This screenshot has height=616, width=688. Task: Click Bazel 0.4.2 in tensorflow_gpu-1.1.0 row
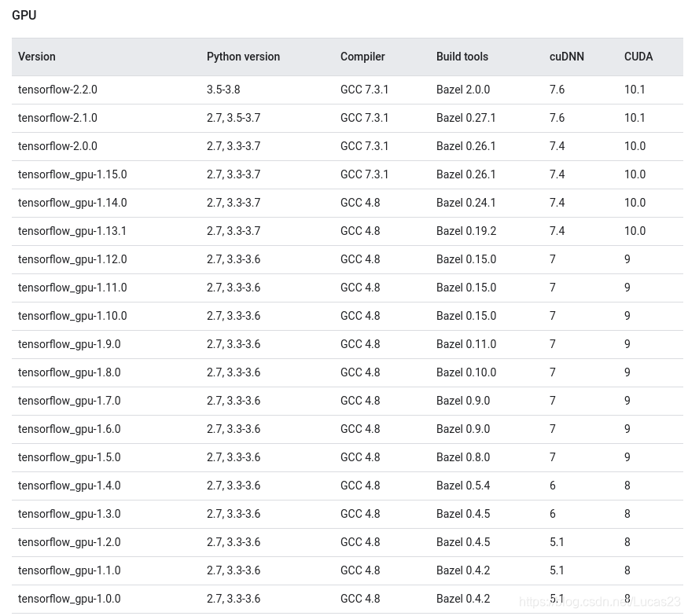pyautogui.click(x=463, y=570)
